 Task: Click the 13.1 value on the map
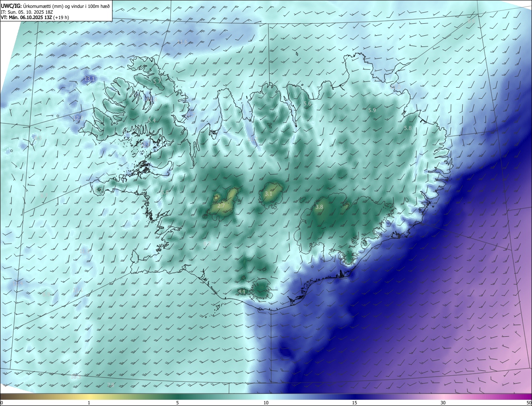(x=90, y=78)
